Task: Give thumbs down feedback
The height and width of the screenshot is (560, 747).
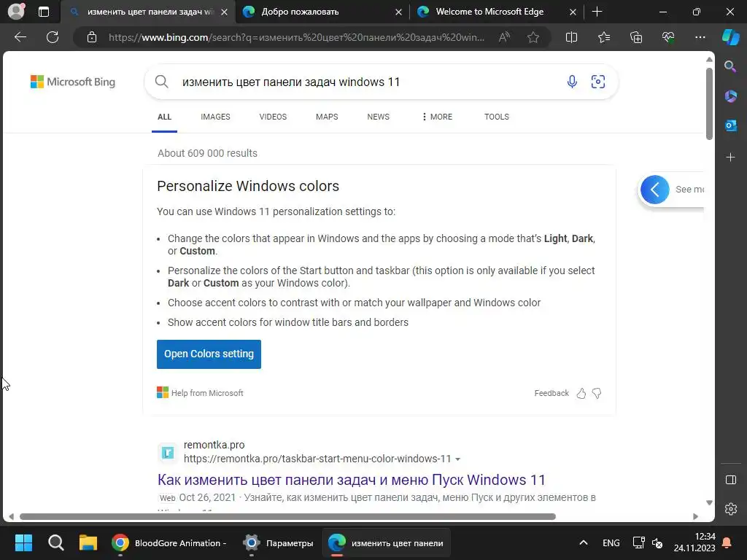Action: point(597,393)
